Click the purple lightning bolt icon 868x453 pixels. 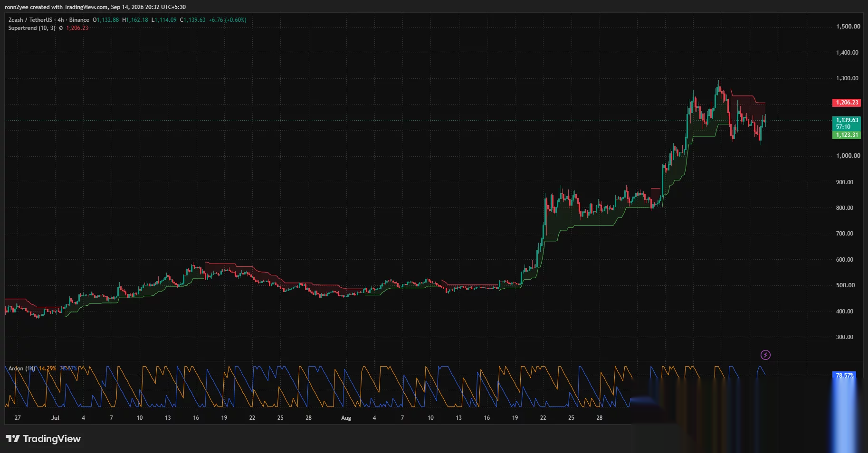point(765,355)
